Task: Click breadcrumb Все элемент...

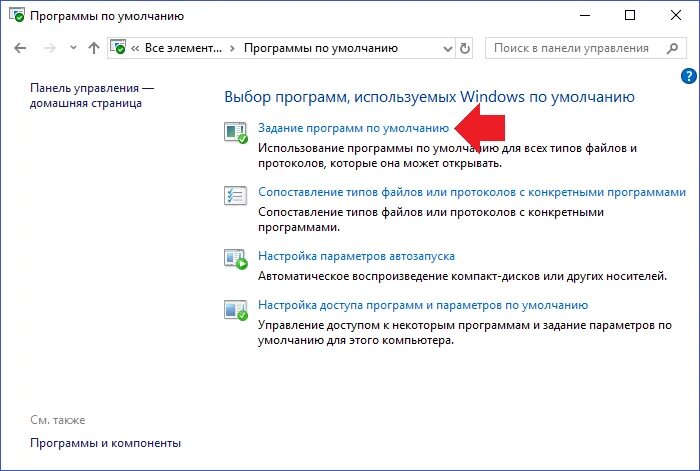Action: (183, 48)
